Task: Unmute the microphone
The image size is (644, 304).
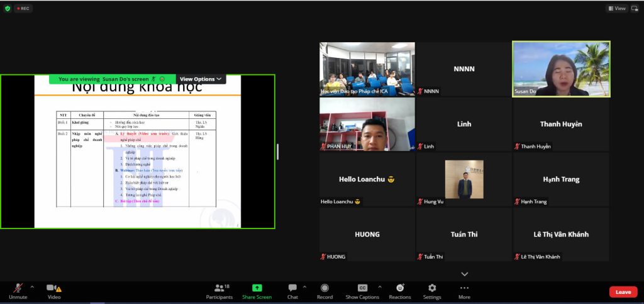Action: pyautogui.click(x=18, y=288)
